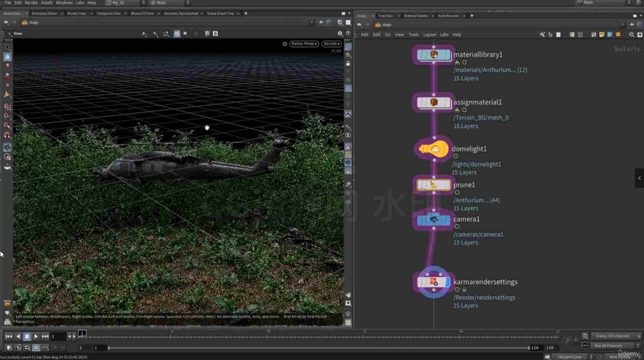Click the viewport help question mark icon
Screen dimensions: 644x360
(348, 34)
